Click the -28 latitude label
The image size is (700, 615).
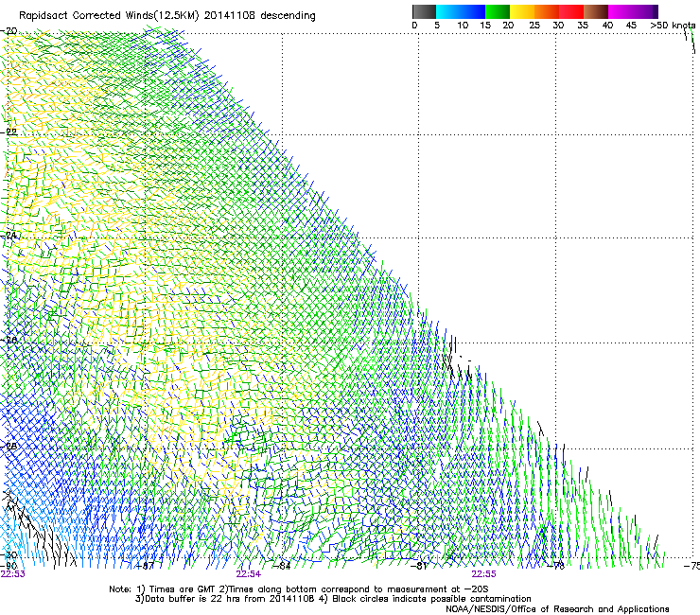click(x=9, y=446)
